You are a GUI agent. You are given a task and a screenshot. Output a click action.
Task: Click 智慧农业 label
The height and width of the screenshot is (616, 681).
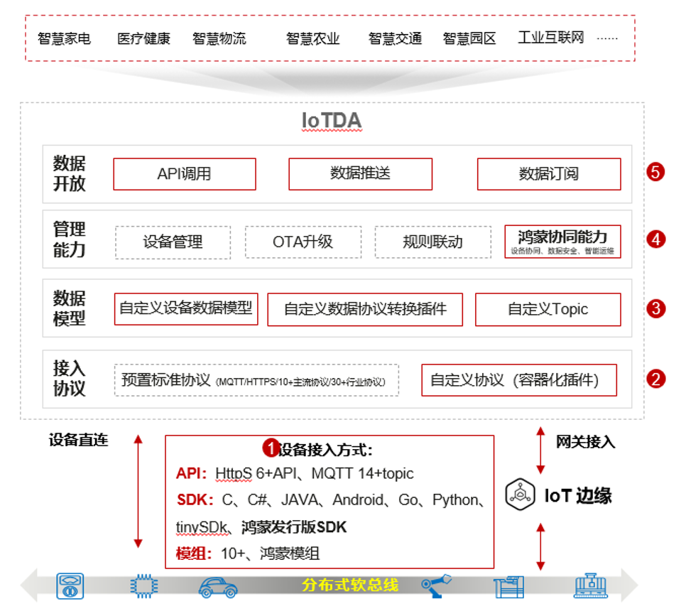312,38
